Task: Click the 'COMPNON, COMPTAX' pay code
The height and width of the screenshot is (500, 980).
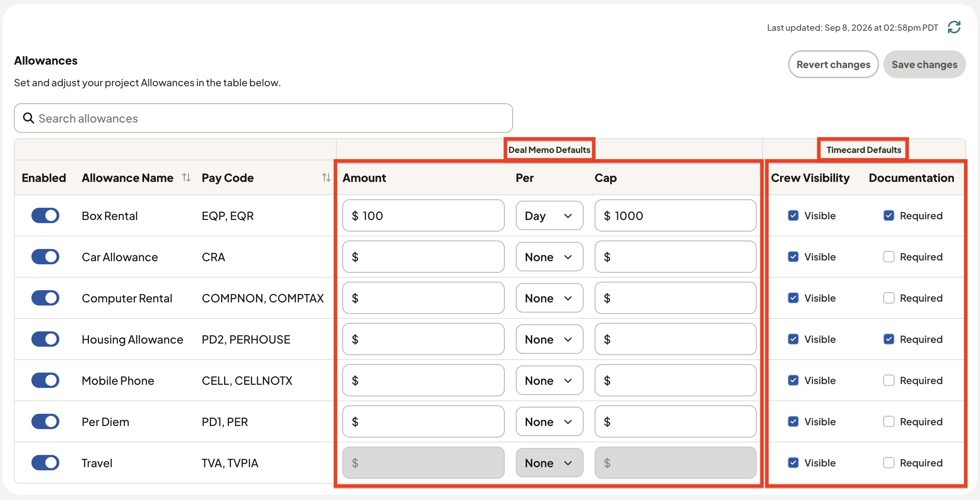Action: tap(262, 298)
